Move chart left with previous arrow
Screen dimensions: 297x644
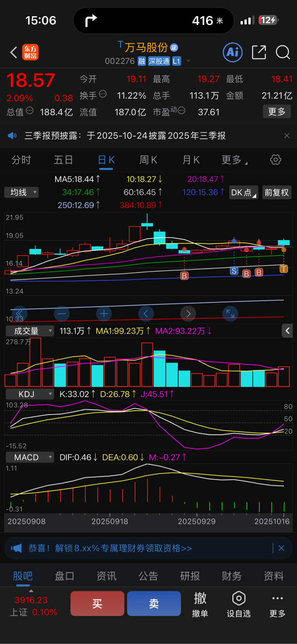coord(146,314)
